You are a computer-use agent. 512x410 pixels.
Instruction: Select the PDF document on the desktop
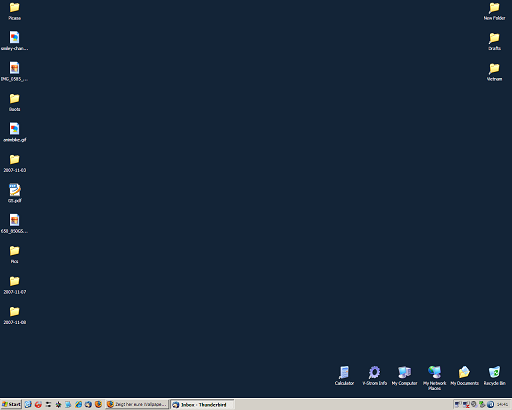pyautogui.click(x=14, y=193)
